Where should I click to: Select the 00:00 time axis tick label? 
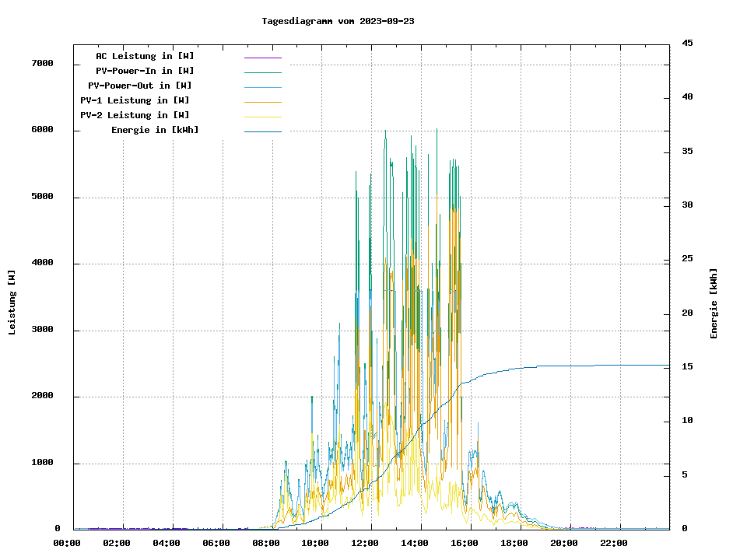coord(67,543)
